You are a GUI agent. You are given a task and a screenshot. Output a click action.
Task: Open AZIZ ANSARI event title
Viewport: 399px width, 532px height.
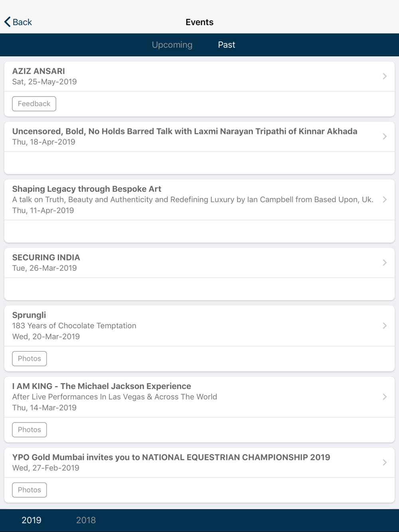pyautogui.click(x=38, y=71)
